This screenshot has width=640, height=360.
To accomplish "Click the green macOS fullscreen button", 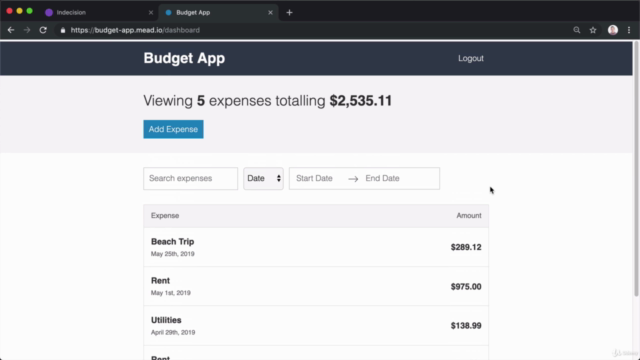I will click(x=29, y=11).
